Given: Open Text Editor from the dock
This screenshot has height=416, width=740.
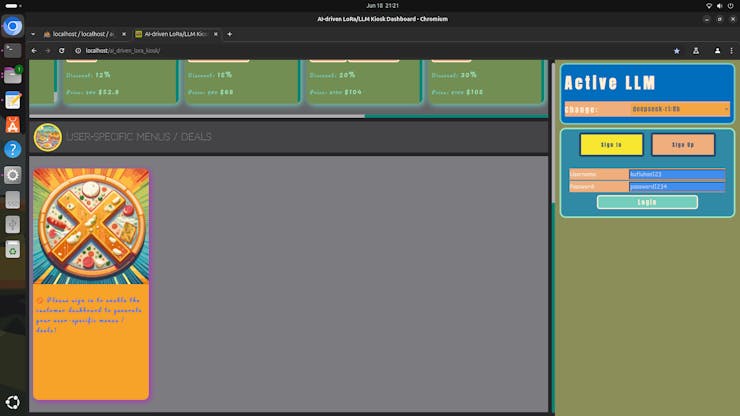Looking at the screenshot, I should tap(13, 100).
